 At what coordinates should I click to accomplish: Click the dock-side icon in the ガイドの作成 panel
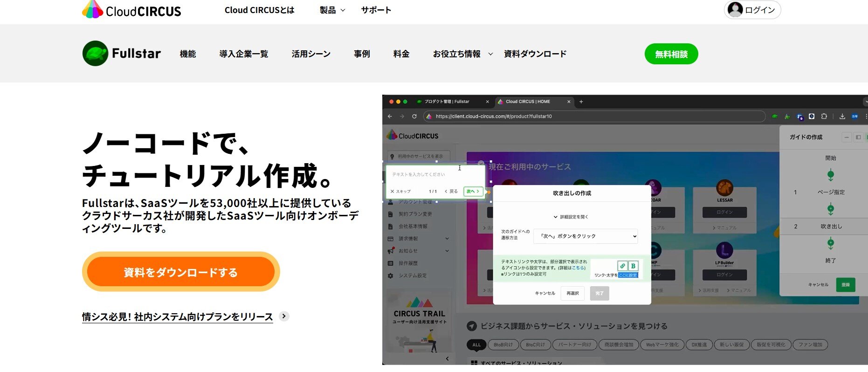[x=858, y=137]
